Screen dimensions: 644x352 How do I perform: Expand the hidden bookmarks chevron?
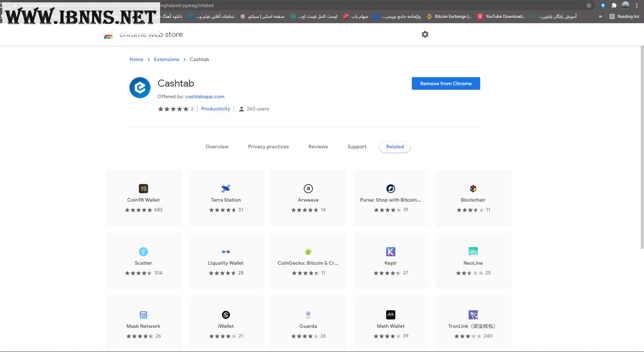600,16
